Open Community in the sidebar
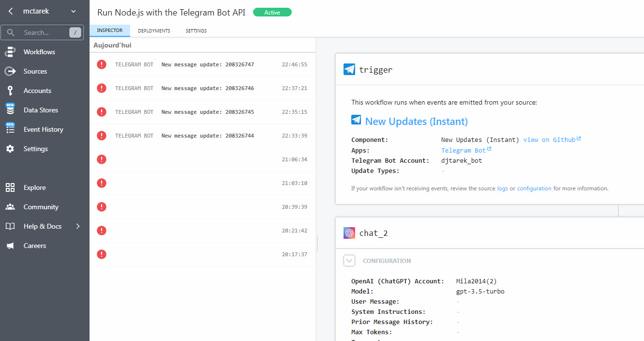The width and height of the screenshot is (644, 341). click(x=41, y=207)
